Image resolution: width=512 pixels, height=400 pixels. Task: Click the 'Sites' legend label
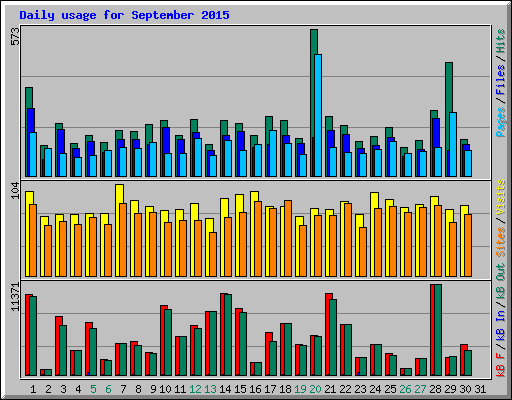click(501, 242)
